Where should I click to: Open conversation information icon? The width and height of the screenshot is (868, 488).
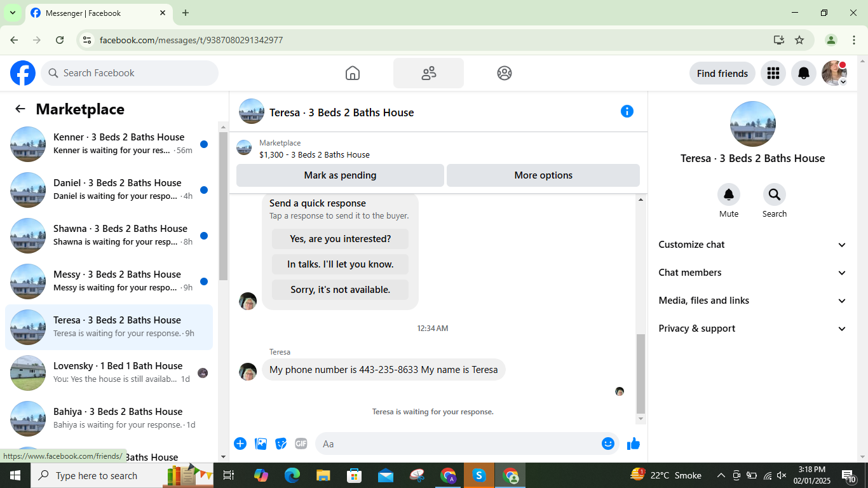click(x=627, y=111)
